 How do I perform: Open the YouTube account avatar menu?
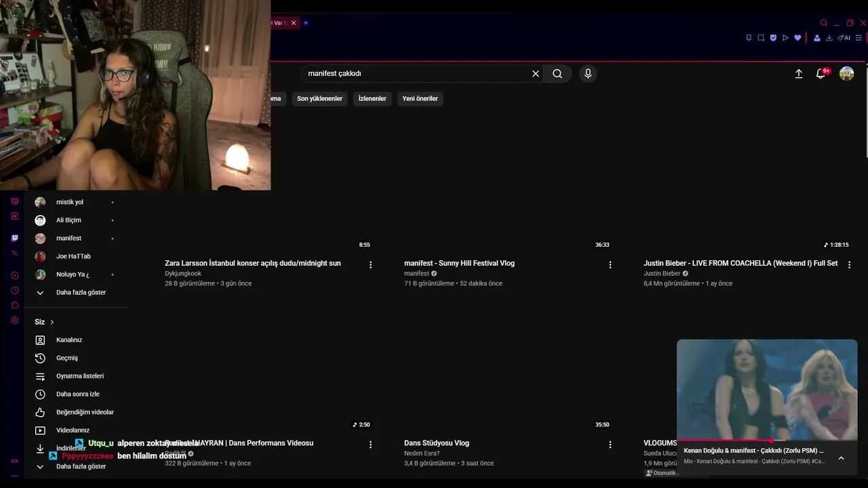(x=847, y=74)
